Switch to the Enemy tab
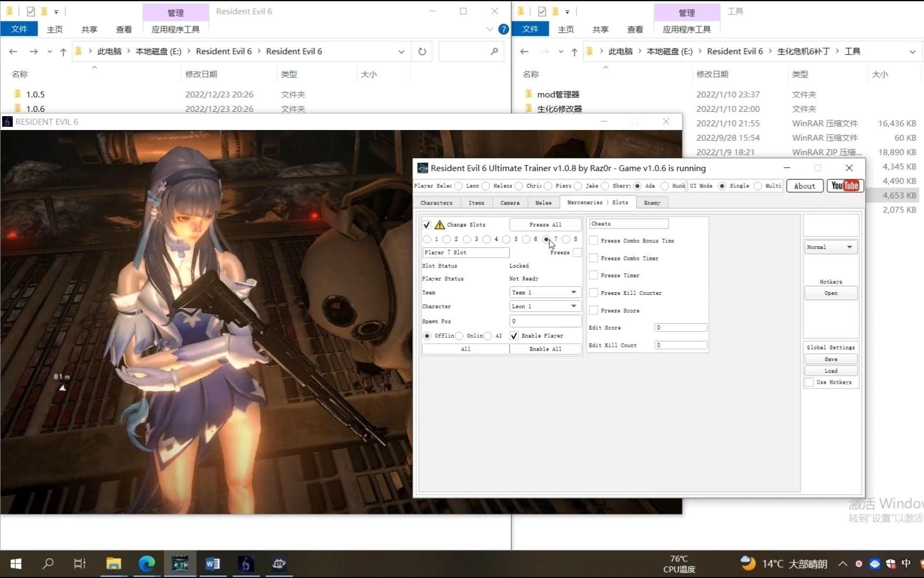The image size is (924, 578). (652, 203)
